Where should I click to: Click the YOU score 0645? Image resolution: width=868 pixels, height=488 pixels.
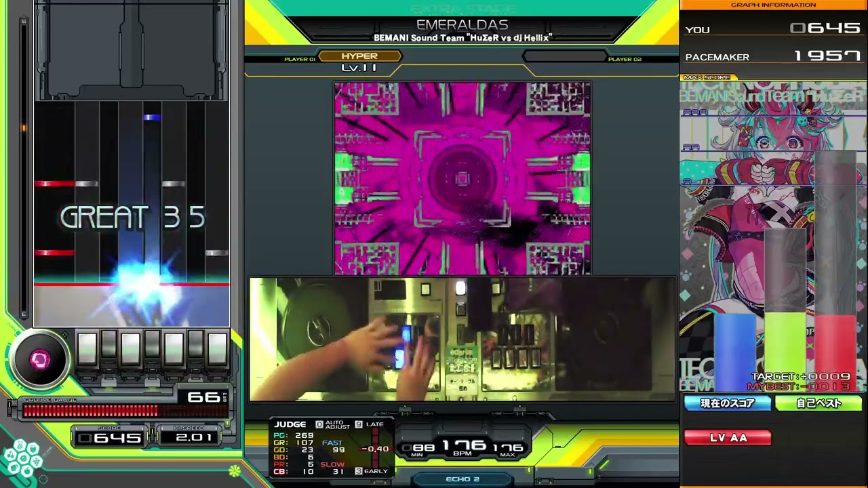[825, 28]
